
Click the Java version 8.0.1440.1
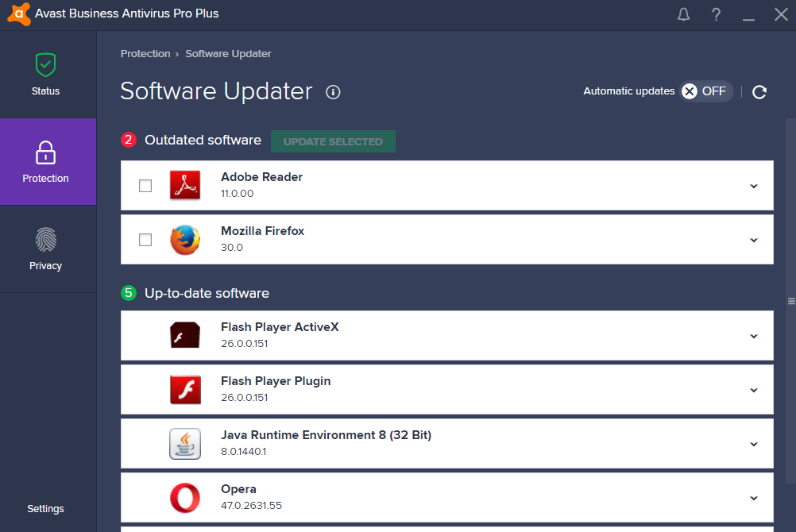244,451
